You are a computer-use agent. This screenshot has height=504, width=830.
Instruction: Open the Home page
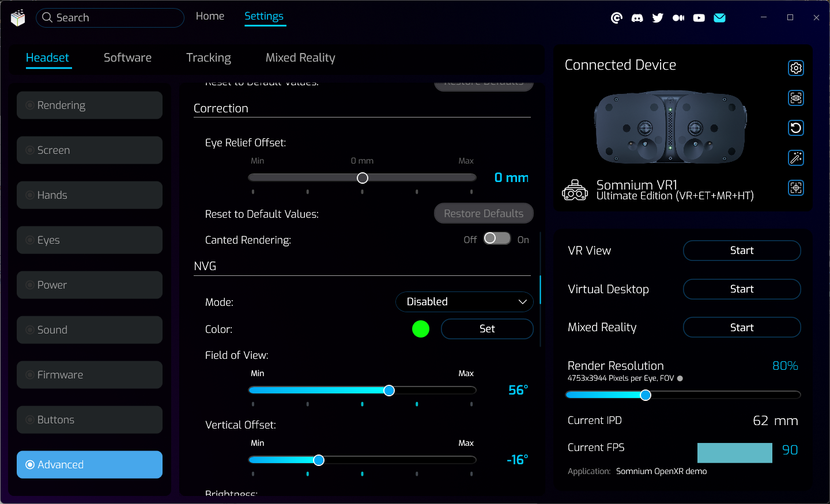click(210, 16)
